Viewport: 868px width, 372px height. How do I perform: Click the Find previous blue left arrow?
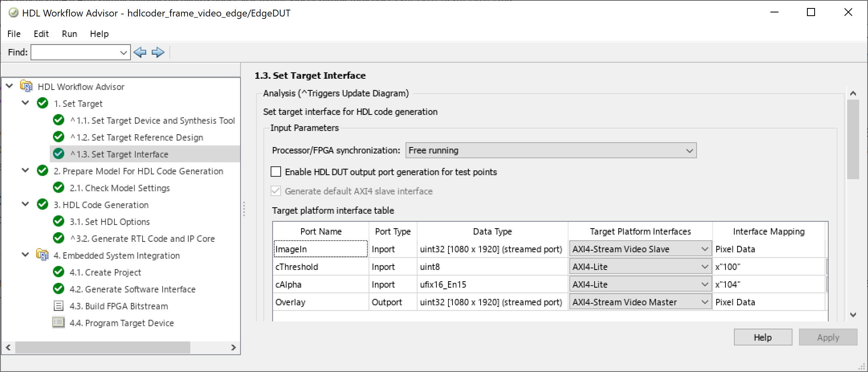[140, 52]
